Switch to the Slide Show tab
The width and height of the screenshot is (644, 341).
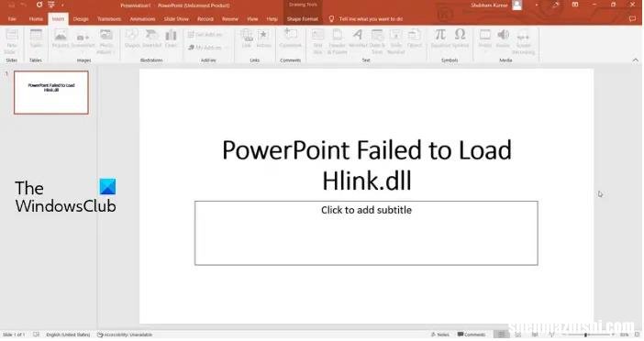click(x=176, y=19)
